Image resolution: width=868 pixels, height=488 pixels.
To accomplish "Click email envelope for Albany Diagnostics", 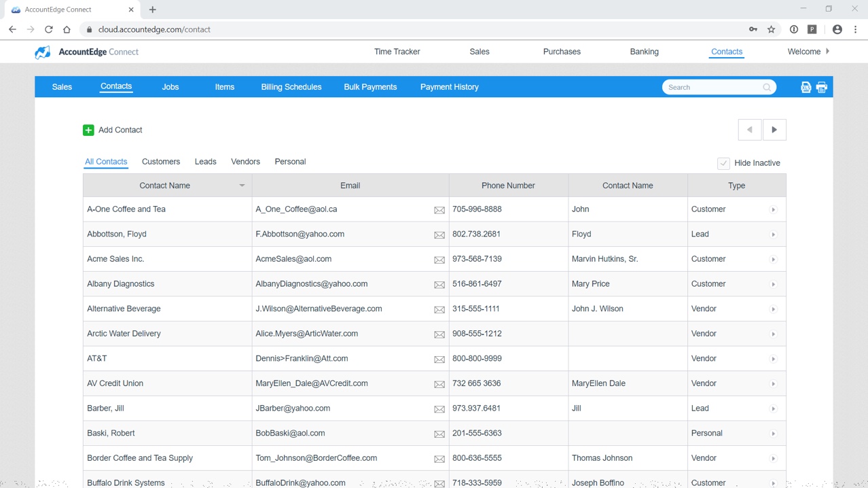I will pyautogui.click(x=439, y=285).
